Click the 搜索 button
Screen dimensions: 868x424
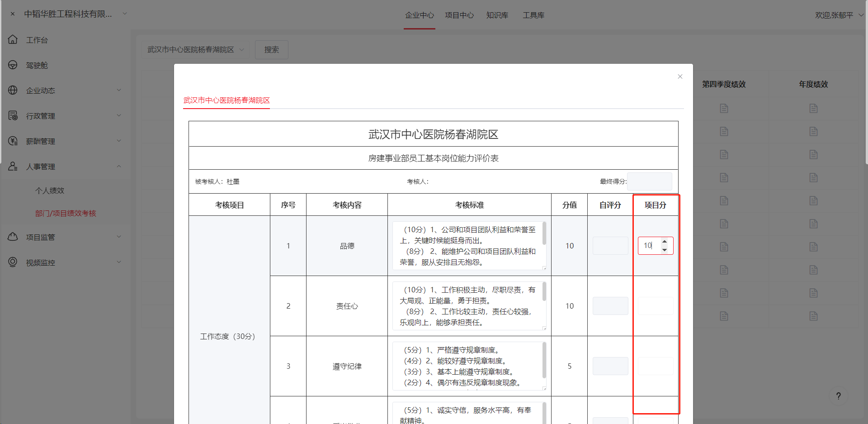[x=272, y=49]
